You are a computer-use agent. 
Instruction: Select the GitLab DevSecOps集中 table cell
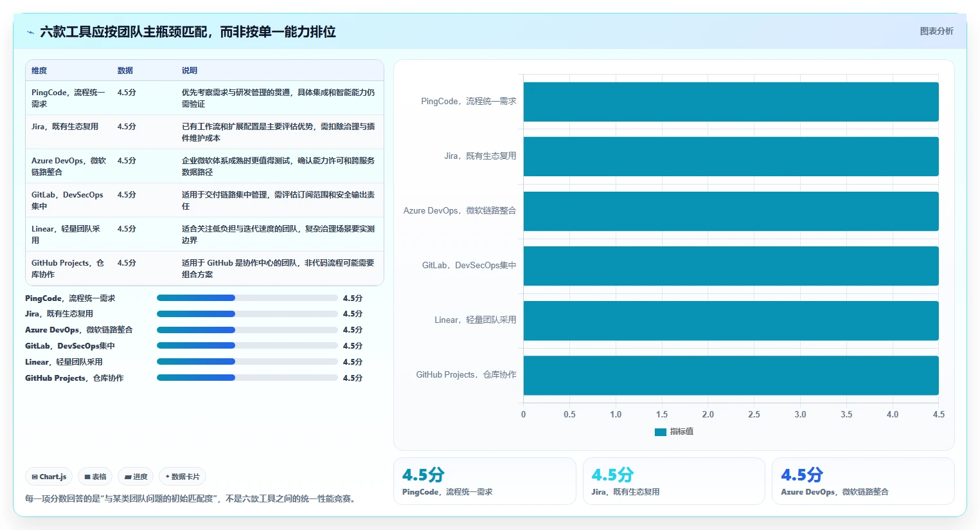[x=69, y=200]
